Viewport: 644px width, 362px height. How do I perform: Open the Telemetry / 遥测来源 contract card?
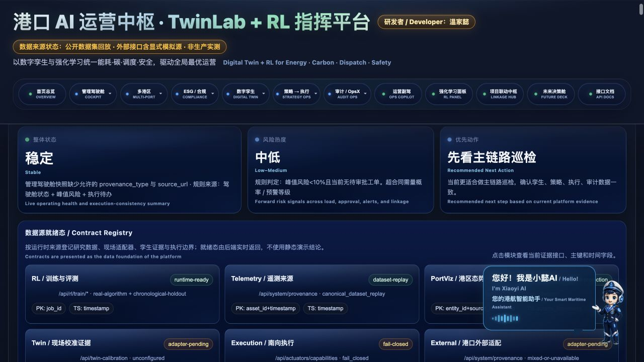point(322,294)
